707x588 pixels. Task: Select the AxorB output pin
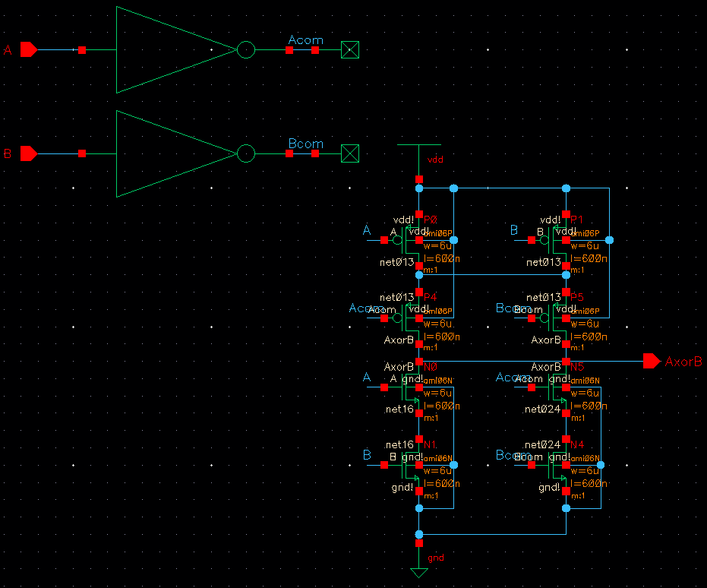click(x=652, y=362)
